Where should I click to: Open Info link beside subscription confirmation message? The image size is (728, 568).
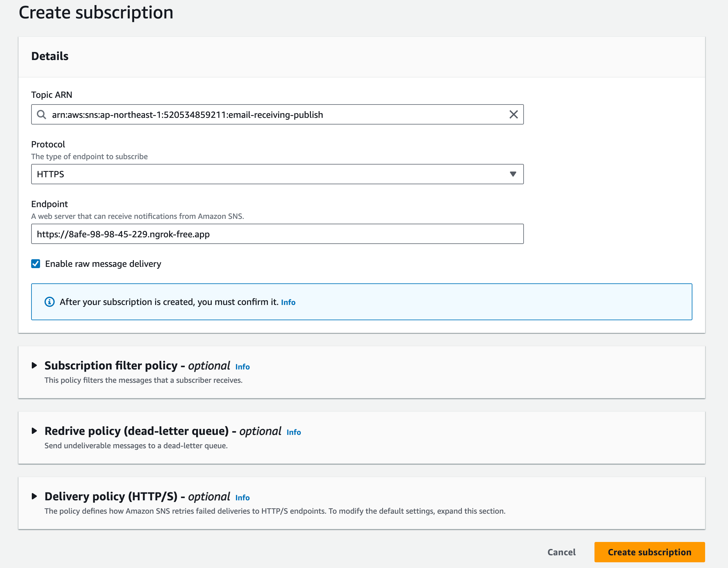click(x=288, y=302)
